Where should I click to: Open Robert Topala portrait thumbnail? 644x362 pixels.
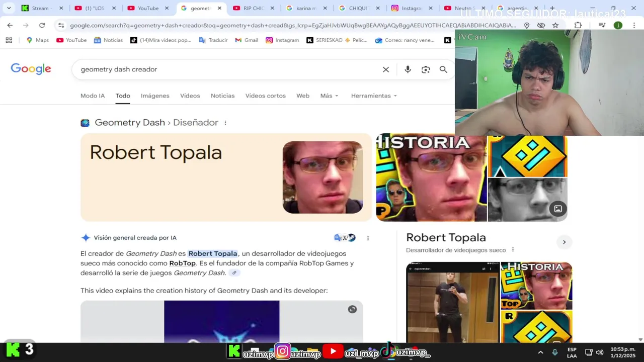323,177
